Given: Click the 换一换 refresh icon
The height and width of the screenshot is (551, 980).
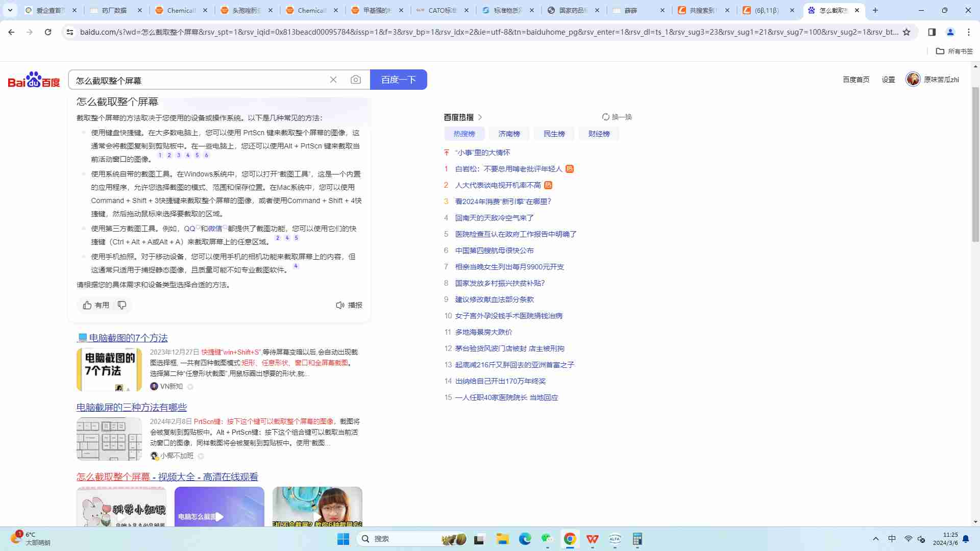Looking at the screenshot, I should pos(606,117).
